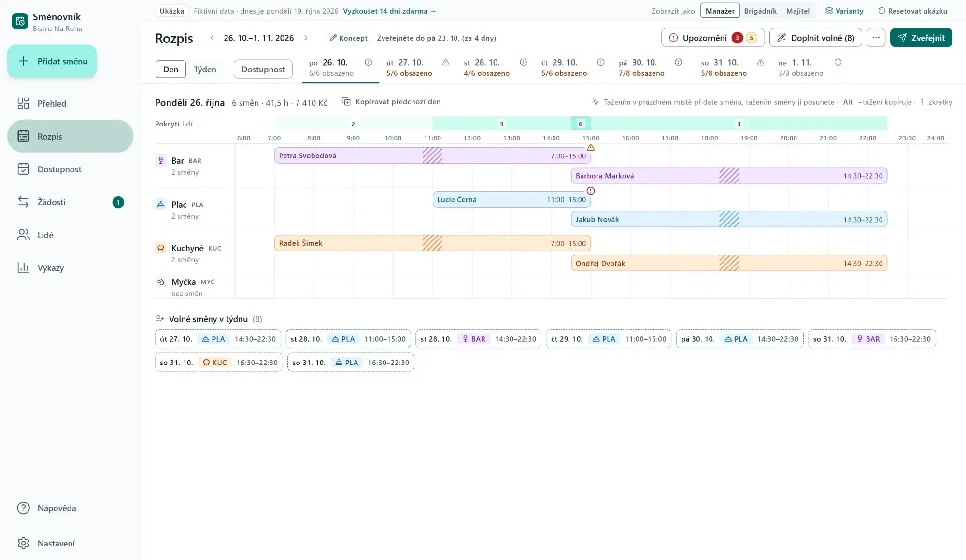Click Doplnit volné (8) button

(816, 38)
